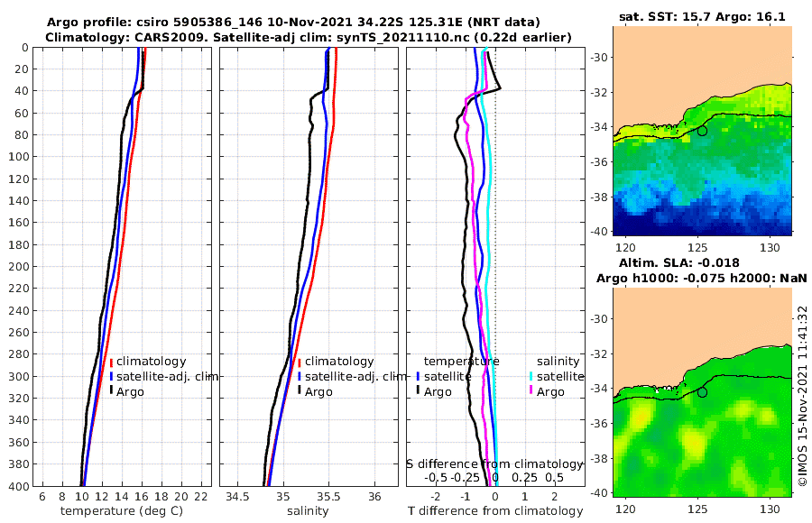The width and height of the screenshot is (812, 523).
Task: Click blue satellite-adj. clim marker in temperature plot
Action: coord(111,376)
